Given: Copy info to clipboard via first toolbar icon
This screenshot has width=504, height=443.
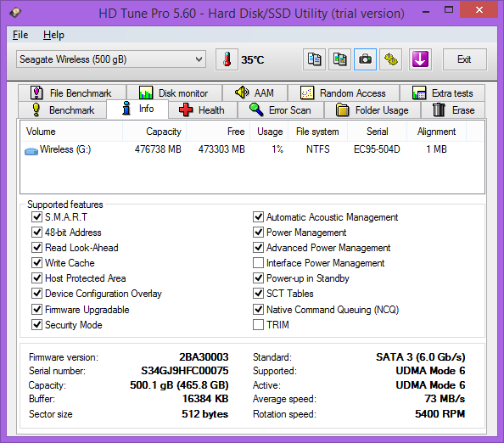Looking at the screenshot, I should (314, 59).
